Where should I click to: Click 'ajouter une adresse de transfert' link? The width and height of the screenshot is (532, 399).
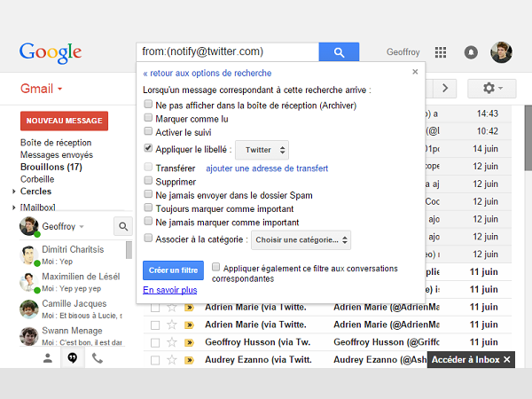(x=267, y=168)
